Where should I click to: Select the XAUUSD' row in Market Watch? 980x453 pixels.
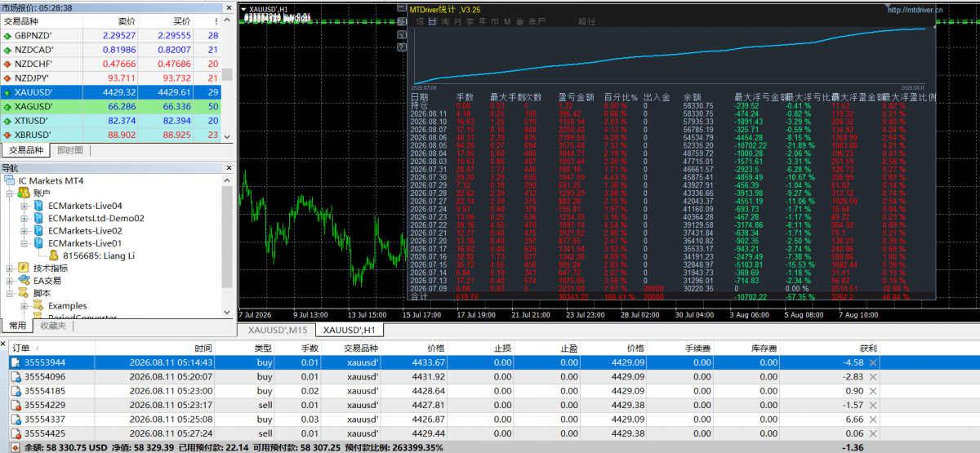coord(111,92)
